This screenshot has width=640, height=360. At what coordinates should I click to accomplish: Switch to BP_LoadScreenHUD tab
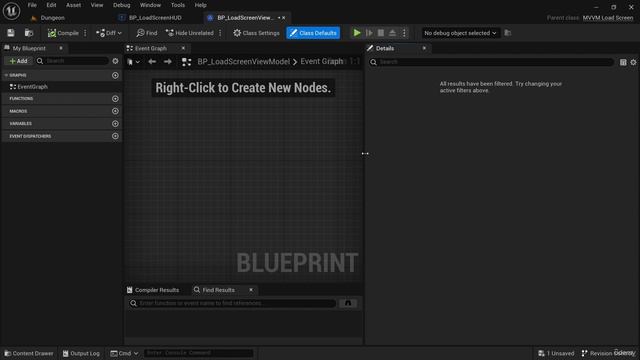[x=155, y=18]
